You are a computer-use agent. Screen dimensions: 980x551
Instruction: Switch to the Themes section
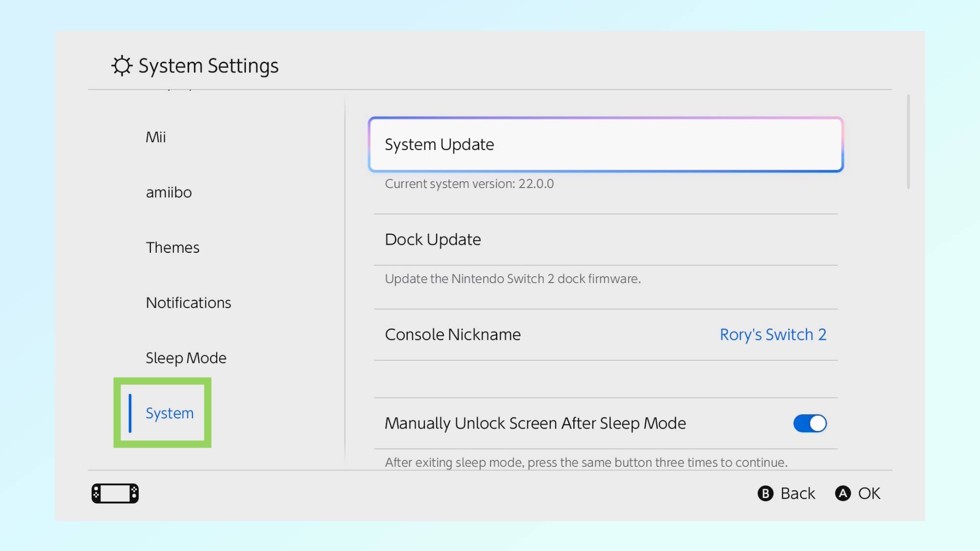(172, 247)
